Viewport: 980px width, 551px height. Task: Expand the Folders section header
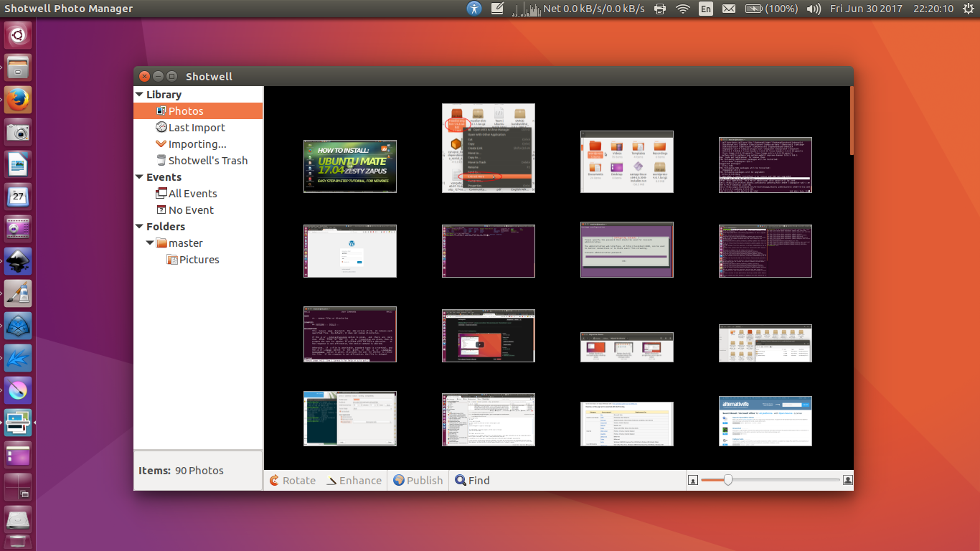[139, 226]
